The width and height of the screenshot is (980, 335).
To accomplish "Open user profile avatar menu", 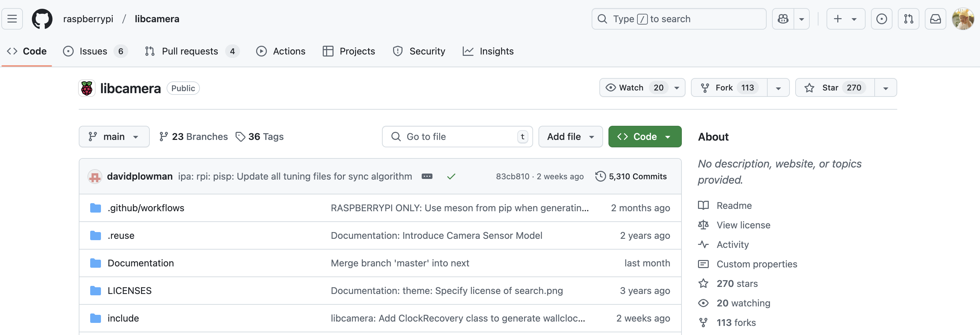I will [963, 18].
